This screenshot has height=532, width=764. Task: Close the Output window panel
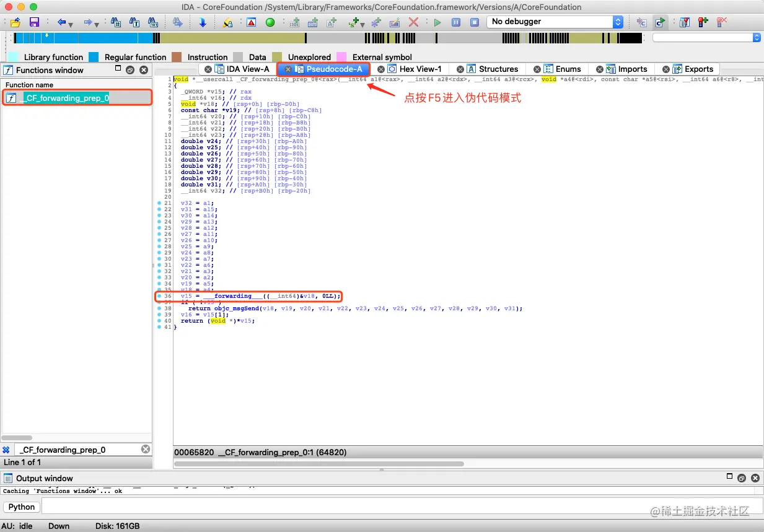pos(755,478)
